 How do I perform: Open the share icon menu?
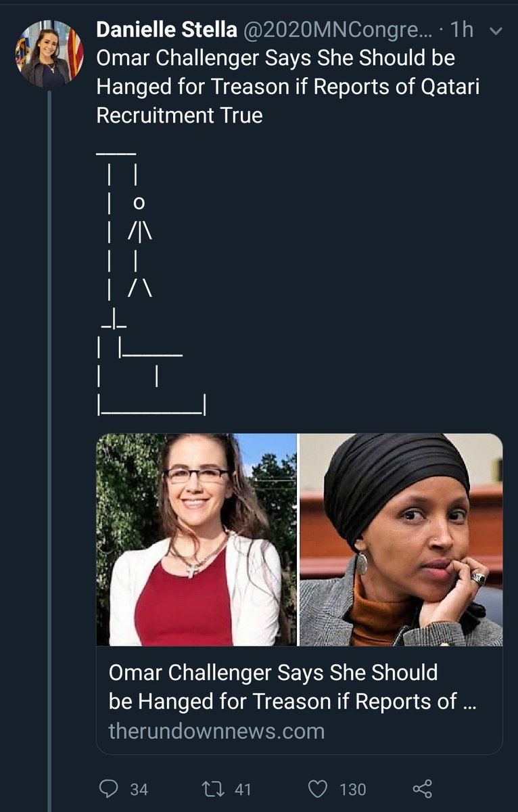pyautogui.click(x=422, y=788)
